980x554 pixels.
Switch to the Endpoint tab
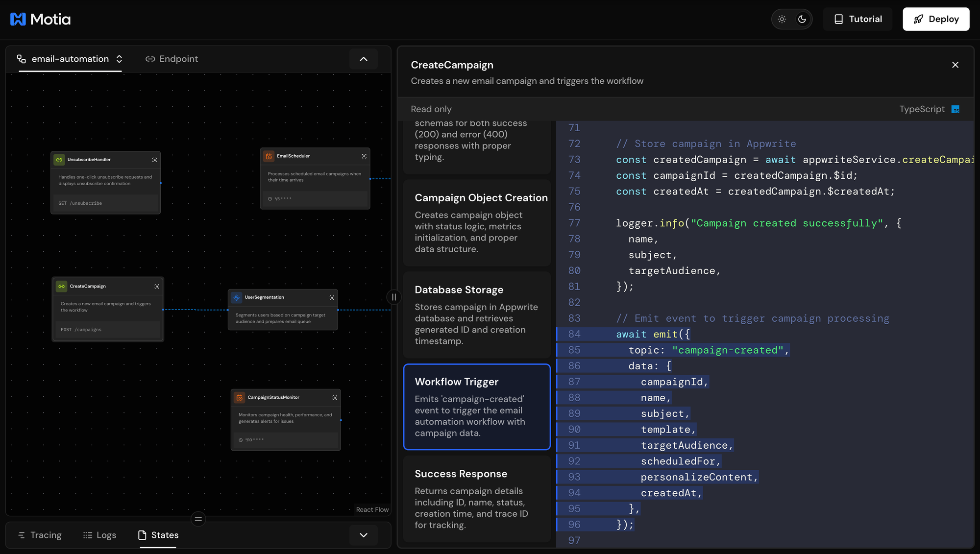pyautogui.click(x=171, y=59)
